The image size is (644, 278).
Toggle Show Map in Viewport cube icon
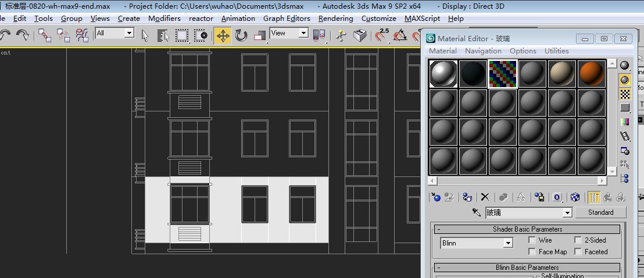[x=575, y=197]
